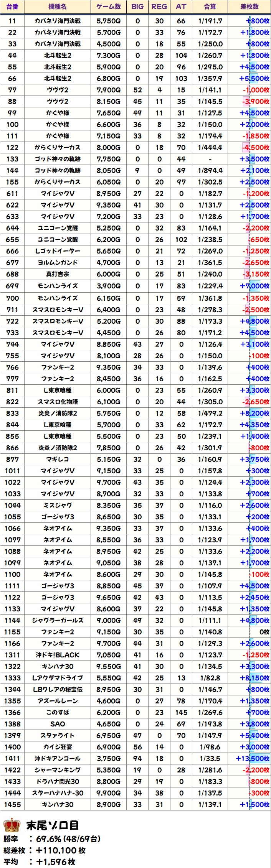Click the 差枚数 column header

point(249,7)
